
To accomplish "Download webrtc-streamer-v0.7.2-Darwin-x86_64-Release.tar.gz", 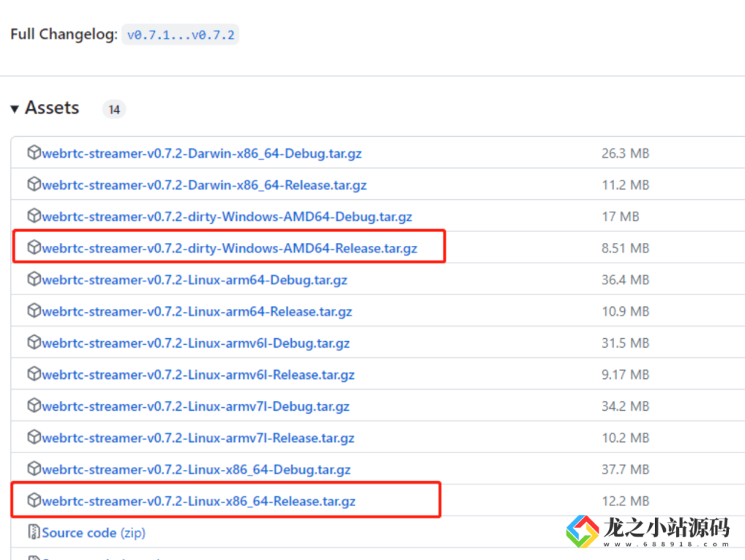I will click(x=204, y=185).
